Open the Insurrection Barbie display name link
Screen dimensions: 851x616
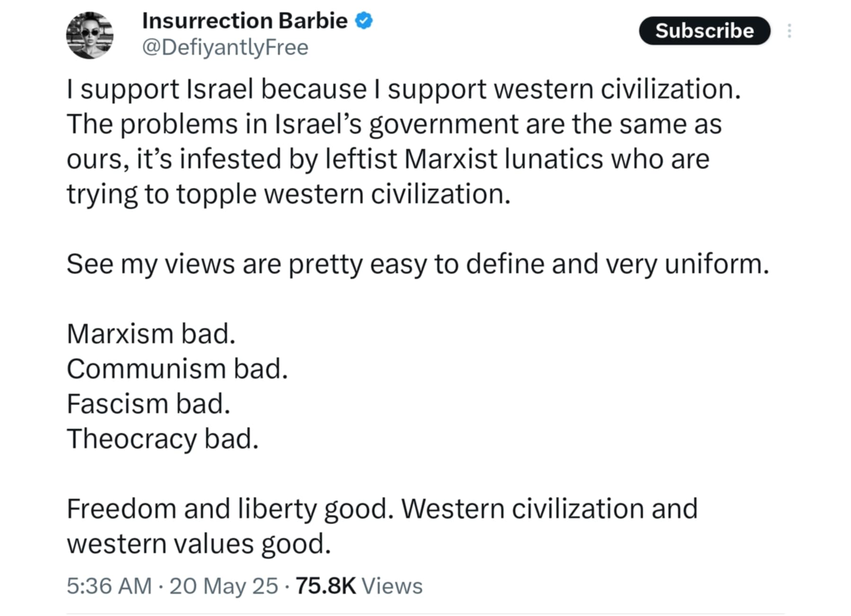pos(244,21)
